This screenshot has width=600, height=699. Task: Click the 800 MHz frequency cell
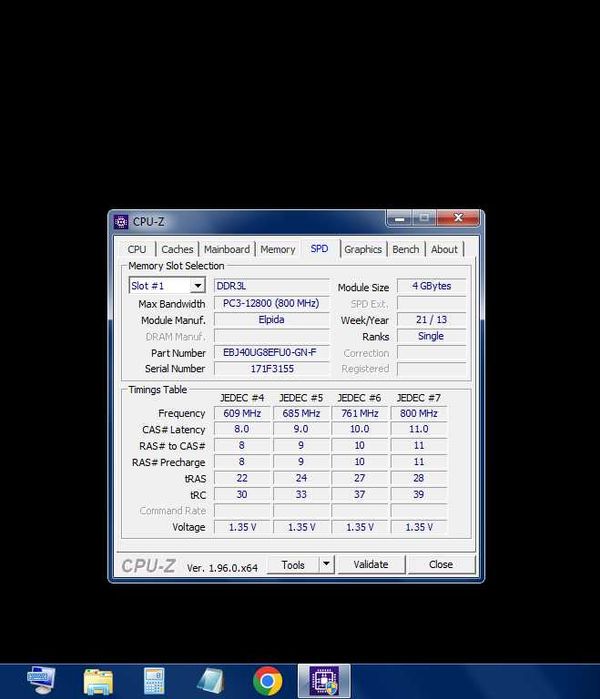tap(419, 413)
